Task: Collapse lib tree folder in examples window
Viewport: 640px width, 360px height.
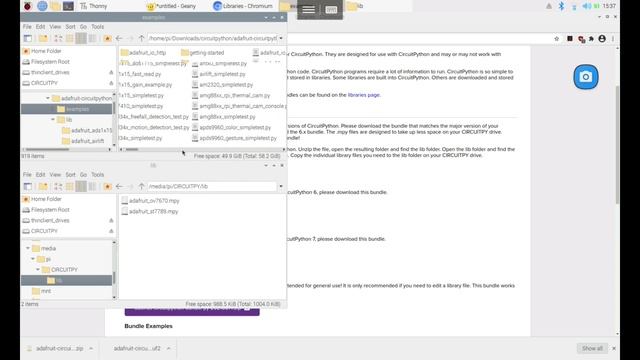Action: [53, 120]
